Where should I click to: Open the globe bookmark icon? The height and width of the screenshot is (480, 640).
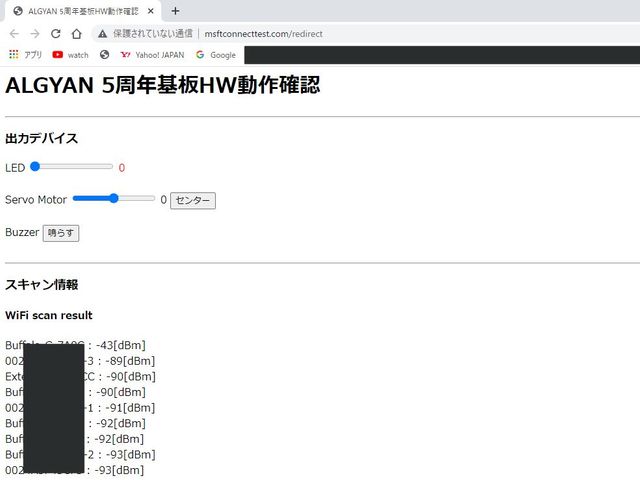point(104,54)
